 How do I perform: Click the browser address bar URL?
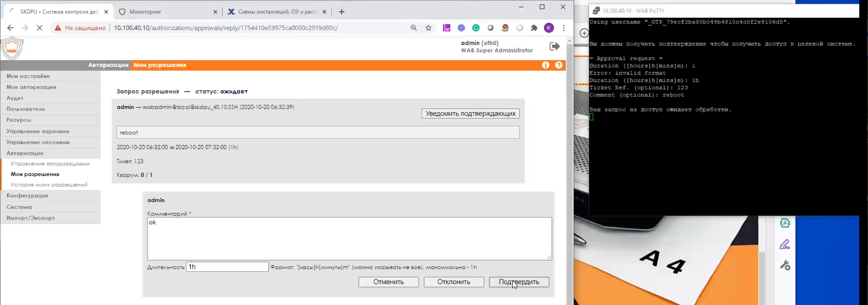226,28
